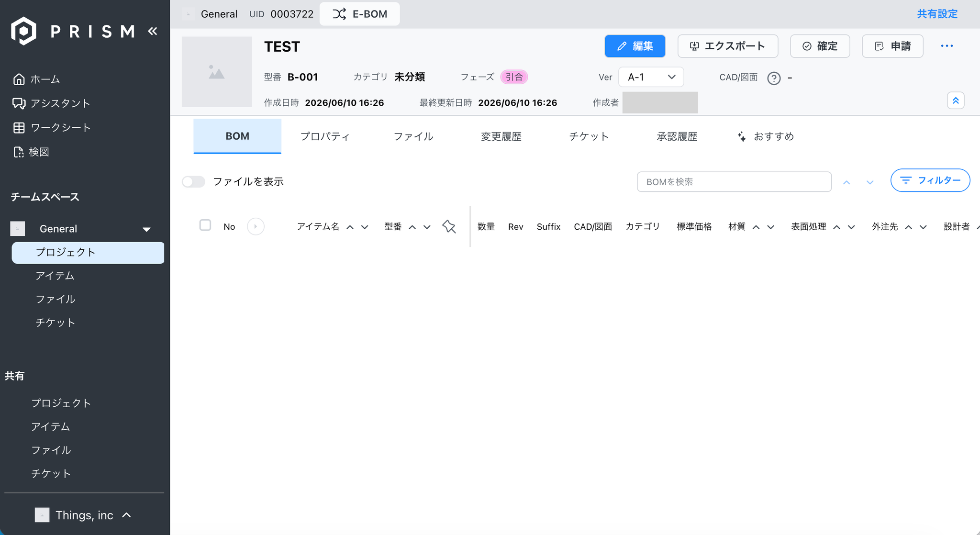Click the pin icon in the BOM table header
Screen dimensions: 980x535
449,226
